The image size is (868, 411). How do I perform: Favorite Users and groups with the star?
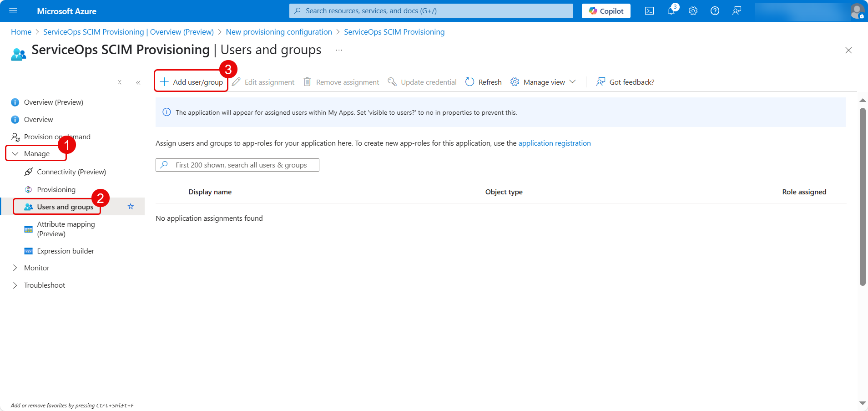pyautogui.click(x=131, y=207)
